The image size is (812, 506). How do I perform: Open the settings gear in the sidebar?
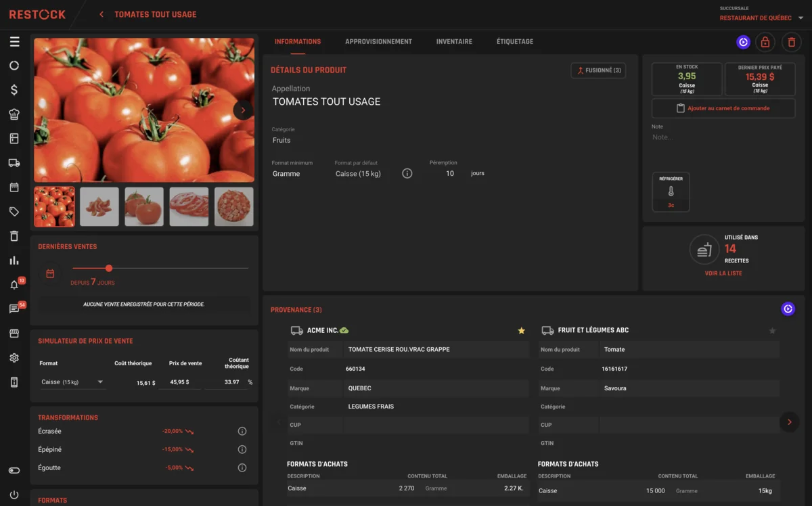pyautogui.click(x=14, y=358)
